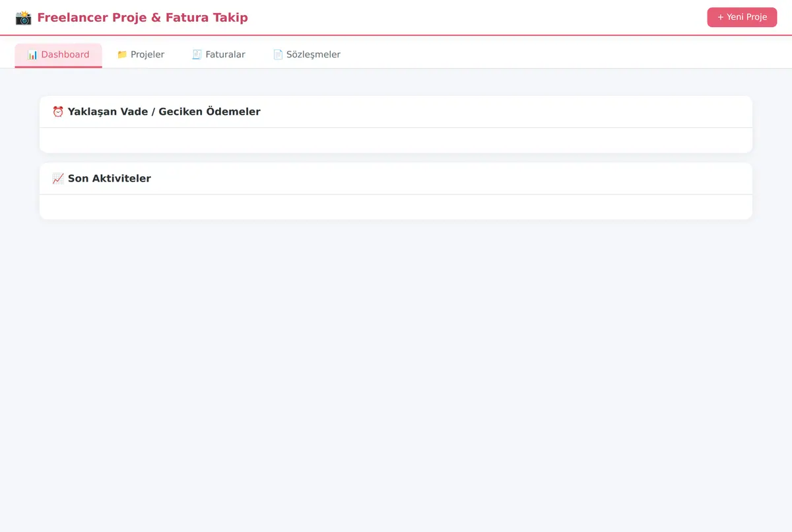Click the Yaklaşan Vade / Geciken Ödemeler heading
The image size is (792, 532).
click(164, 112)
